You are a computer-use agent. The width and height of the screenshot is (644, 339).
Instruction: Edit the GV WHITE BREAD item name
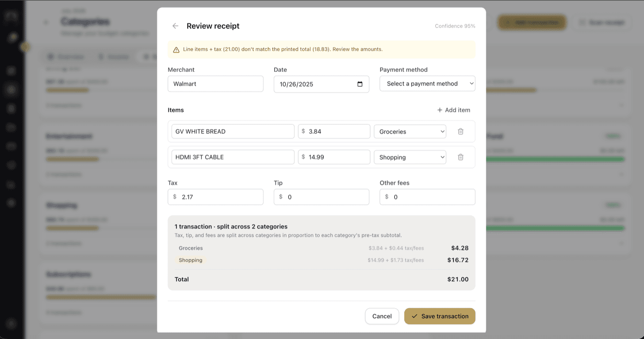point(233,132)
